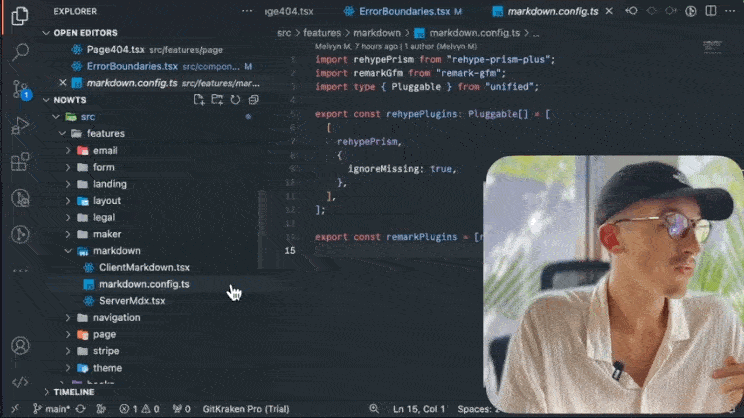Expand the TIMELINE section
744x418 pixels.
tap(73, 392)
